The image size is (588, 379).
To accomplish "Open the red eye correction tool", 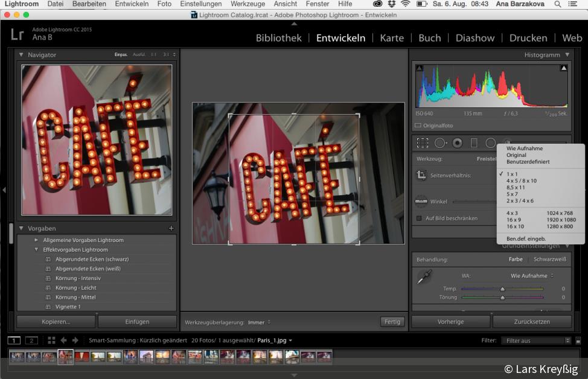I will pyautogui.click(x=458, y=143).
